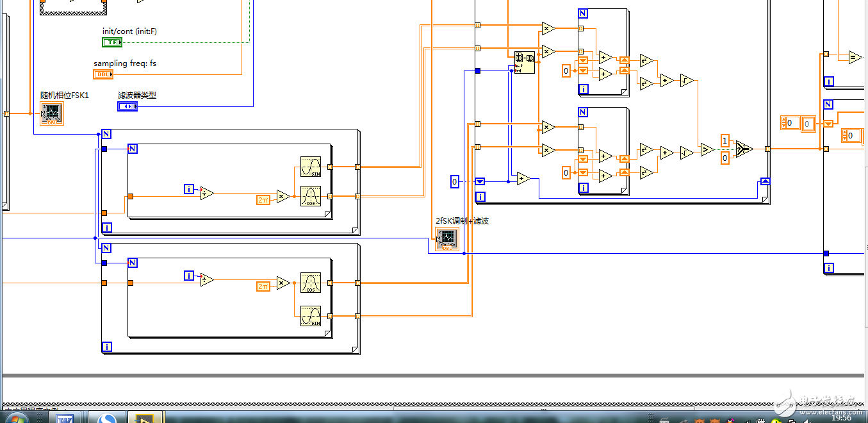Click the greyed 0 element of the array constant

808,124
